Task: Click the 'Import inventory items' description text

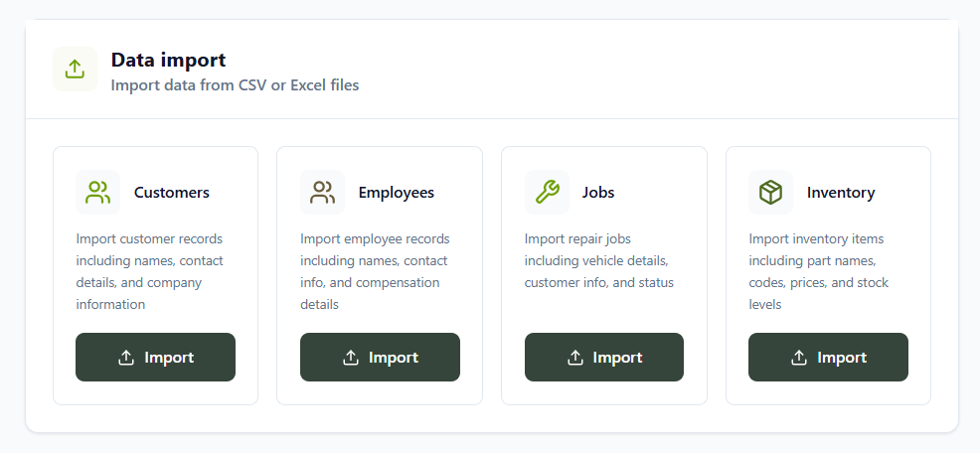Action: coord(819,272)
